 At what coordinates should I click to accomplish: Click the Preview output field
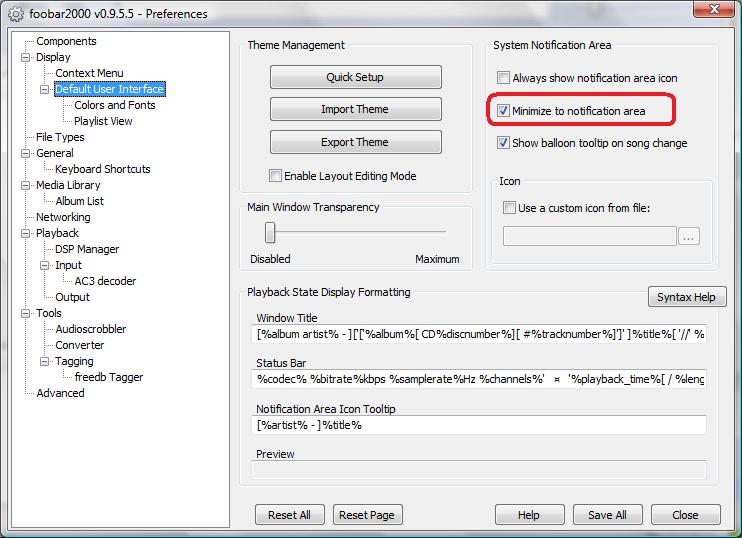click(479, 470)
